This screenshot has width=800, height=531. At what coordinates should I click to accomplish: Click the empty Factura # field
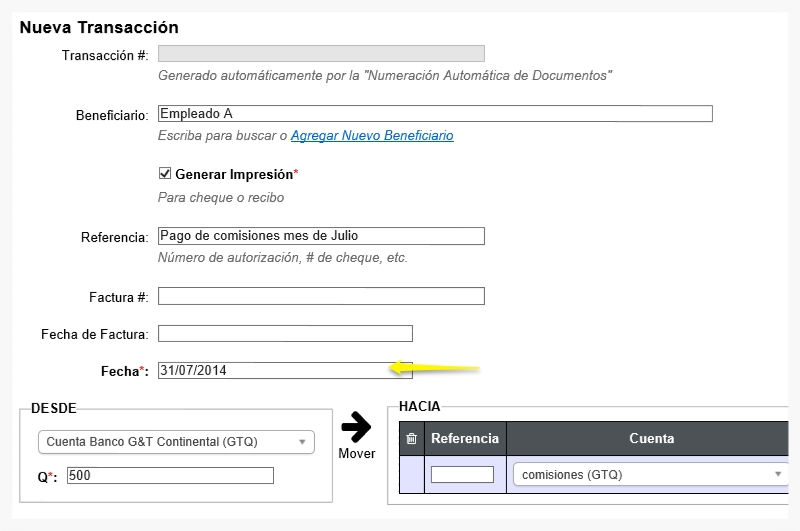pos(321,296)
